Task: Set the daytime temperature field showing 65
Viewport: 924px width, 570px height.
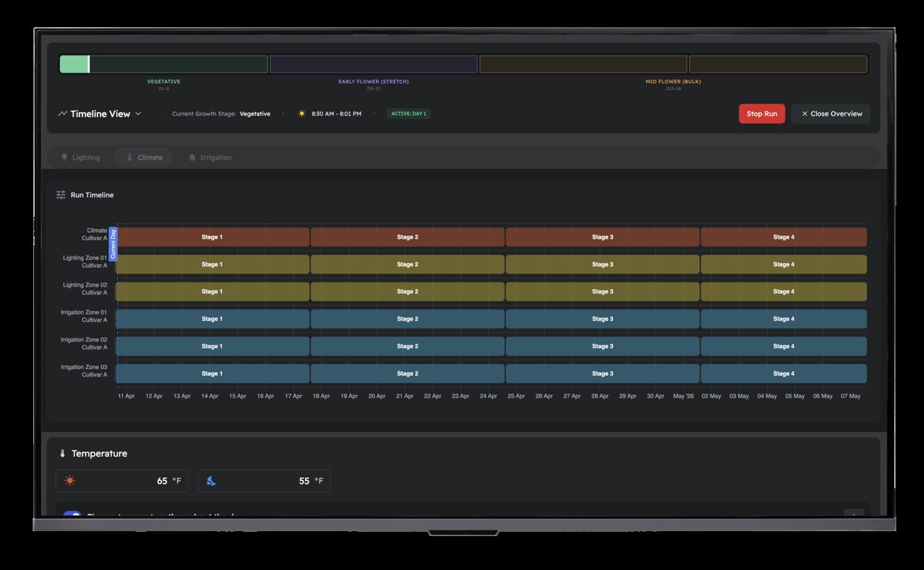Action: tap(122, 481)
